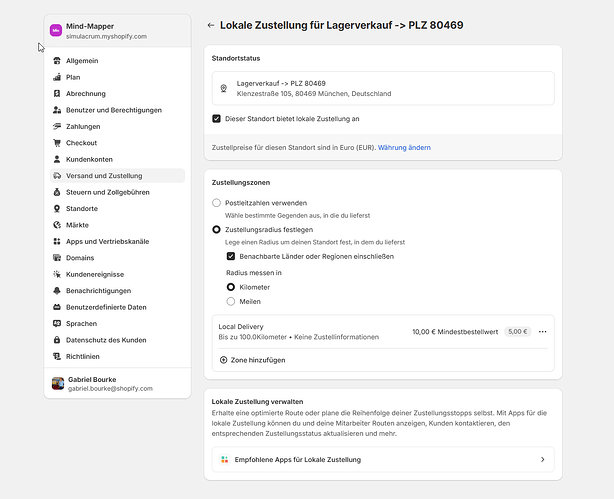Toggle 'Benachbarte Länder oder Regionen einschließen' checkbox
Screen dimensions: 614x499
pos(231,256)
